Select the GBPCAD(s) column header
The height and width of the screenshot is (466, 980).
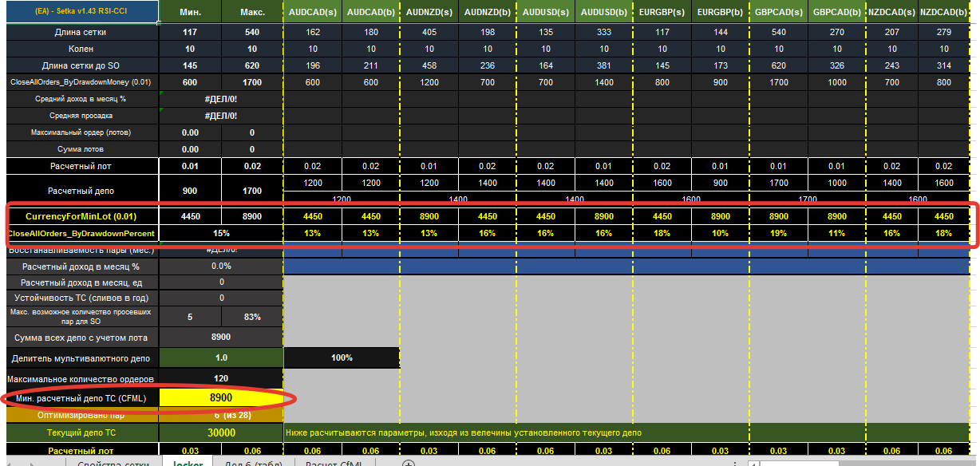click(x=778, y=14)
